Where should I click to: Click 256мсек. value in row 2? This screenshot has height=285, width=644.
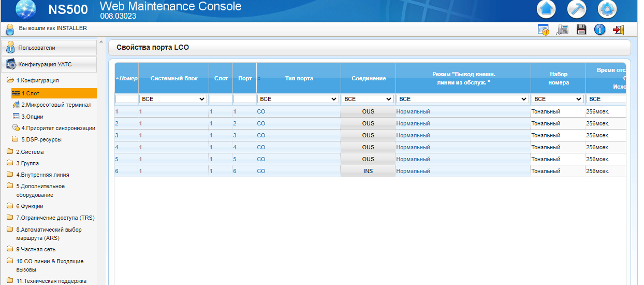click(597, 123)
